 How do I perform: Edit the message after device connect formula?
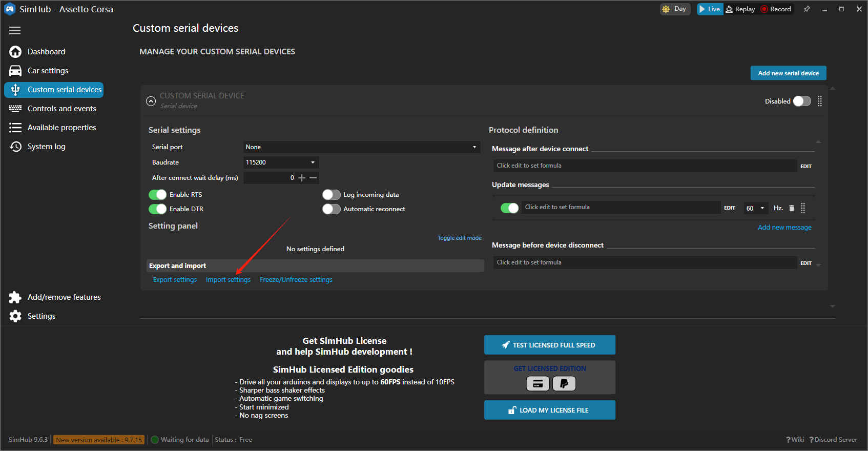[x=806, y=167]
